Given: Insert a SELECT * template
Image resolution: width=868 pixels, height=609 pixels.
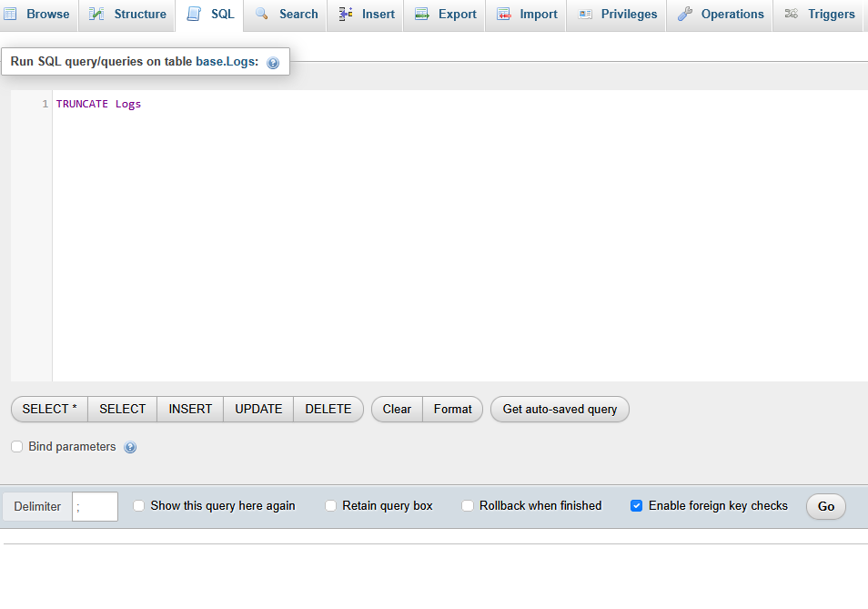Looking at the screenshot, I should point(49,410).
